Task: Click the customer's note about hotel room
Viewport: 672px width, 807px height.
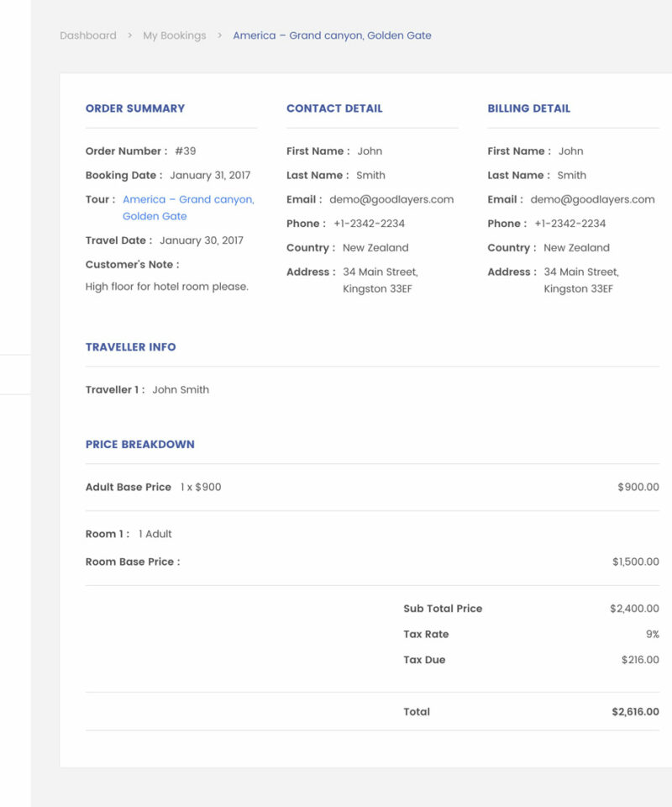Action: 166,287
